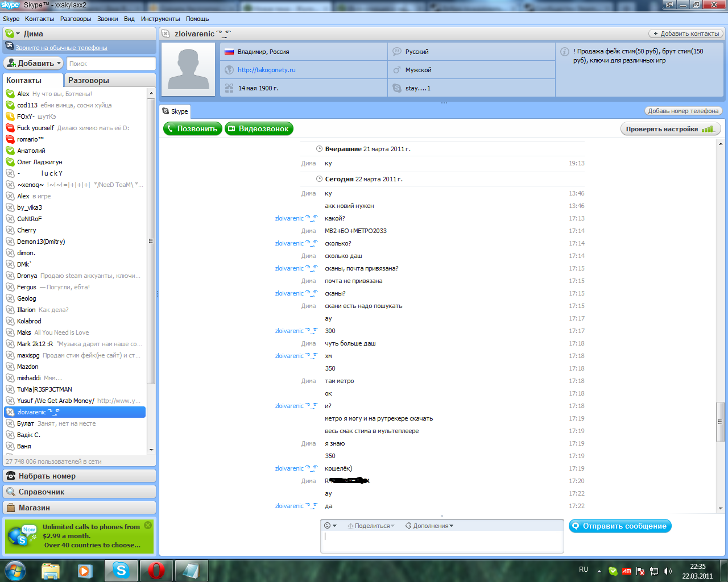Click Russia flag icon in profile

coord(229,52)
